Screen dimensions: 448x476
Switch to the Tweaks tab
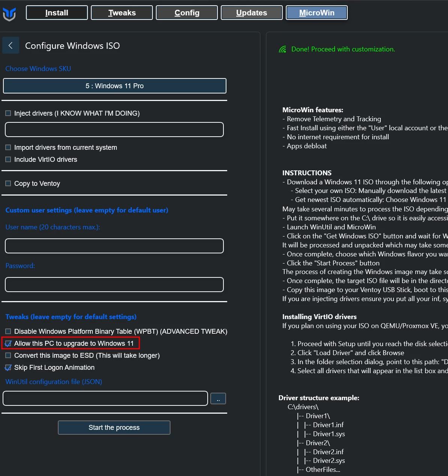coord(122,13)
